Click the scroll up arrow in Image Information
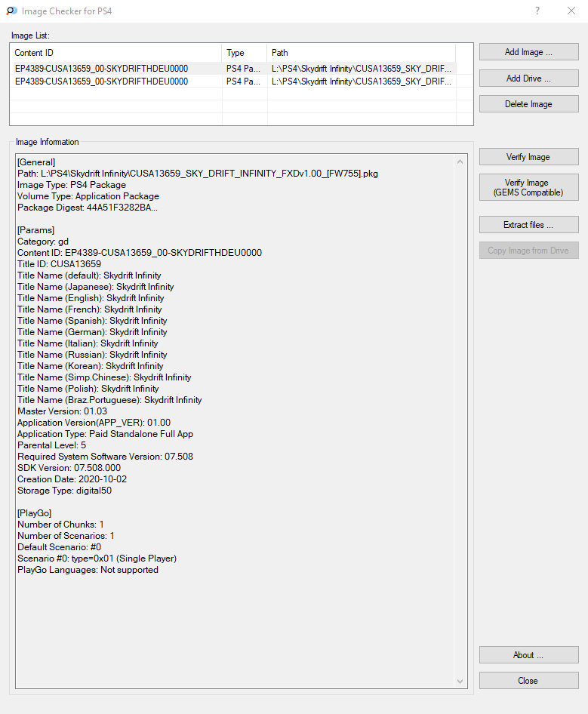The image size is (588, 714). point(460,162)
